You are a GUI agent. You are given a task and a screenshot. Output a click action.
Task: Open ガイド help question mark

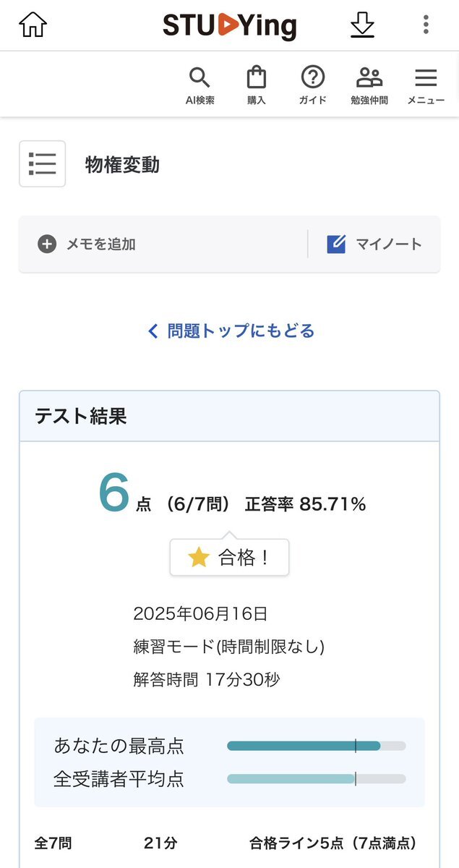(313, 85)
